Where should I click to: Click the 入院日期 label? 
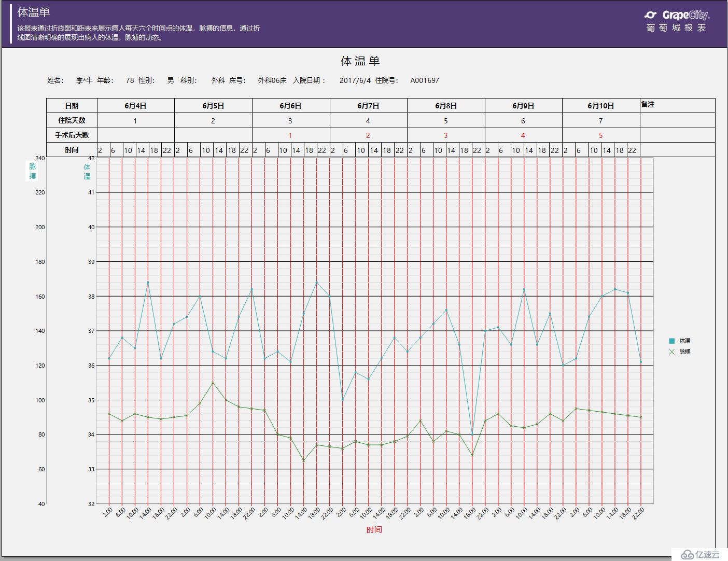pos(310,80)
